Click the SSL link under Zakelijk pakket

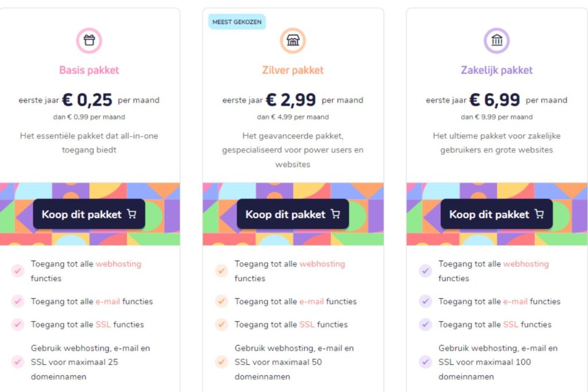(x=511, y=324)
